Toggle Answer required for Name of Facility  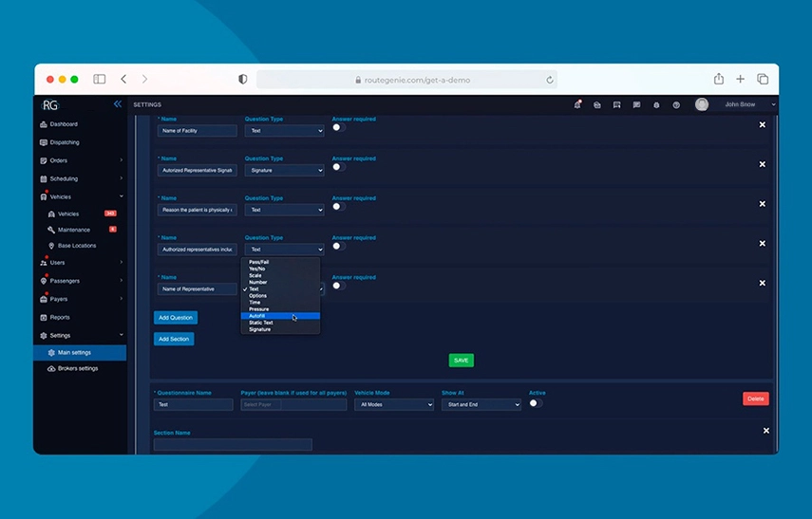coord(339,127)
